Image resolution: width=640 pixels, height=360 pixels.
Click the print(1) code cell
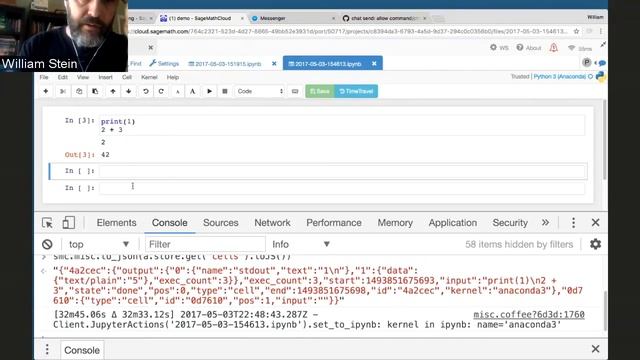pos(342,125)
